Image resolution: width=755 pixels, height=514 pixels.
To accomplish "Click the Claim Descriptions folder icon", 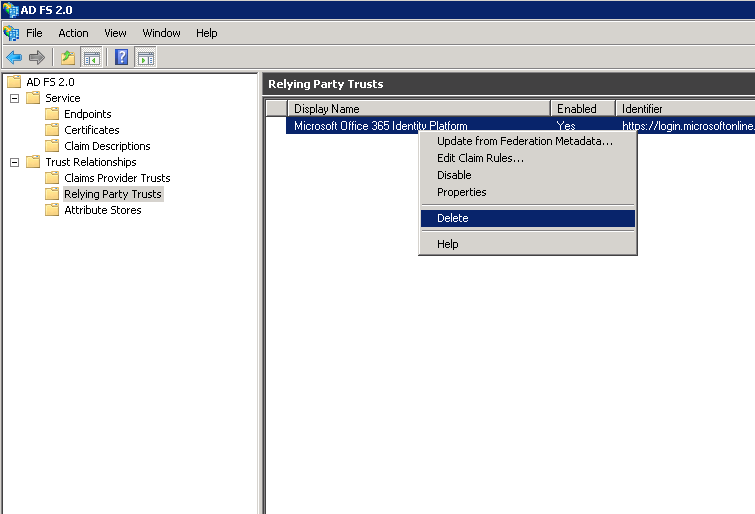I will [52, 145].
